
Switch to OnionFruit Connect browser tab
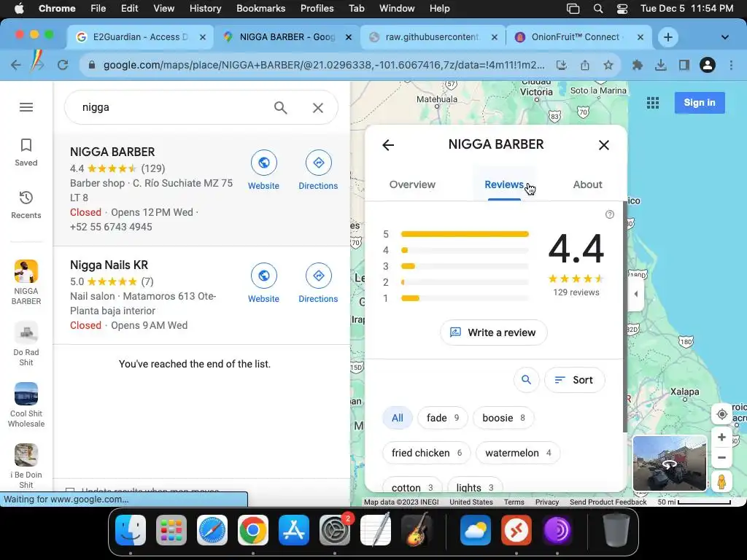click(x=579, y=37)
